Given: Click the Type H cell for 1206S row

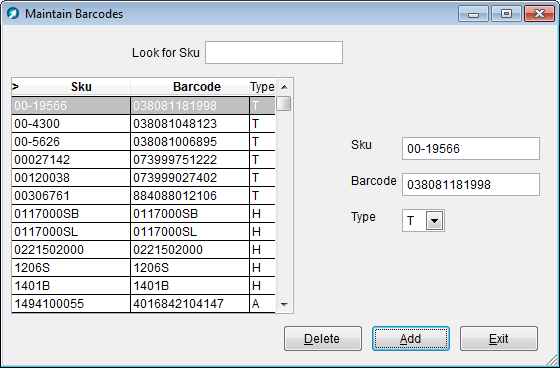Looking at the screenshot, I should (x=262, y=268).
